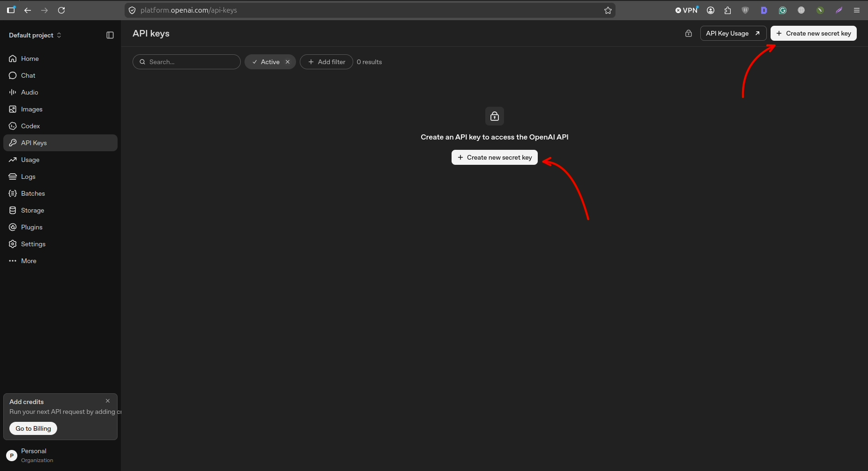The height and width of the screenshot is (471, 868).
Task: Click the centered Create new secret key button
Action: pyautogui.click(x=495, y=157)
